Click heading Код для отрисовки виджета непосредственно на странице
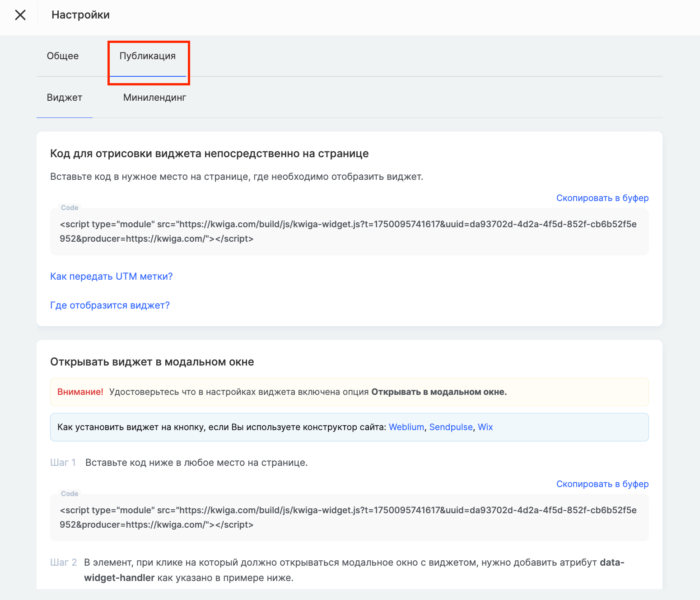Viewport: 700px width, 600px height. [x=210, y=154]
